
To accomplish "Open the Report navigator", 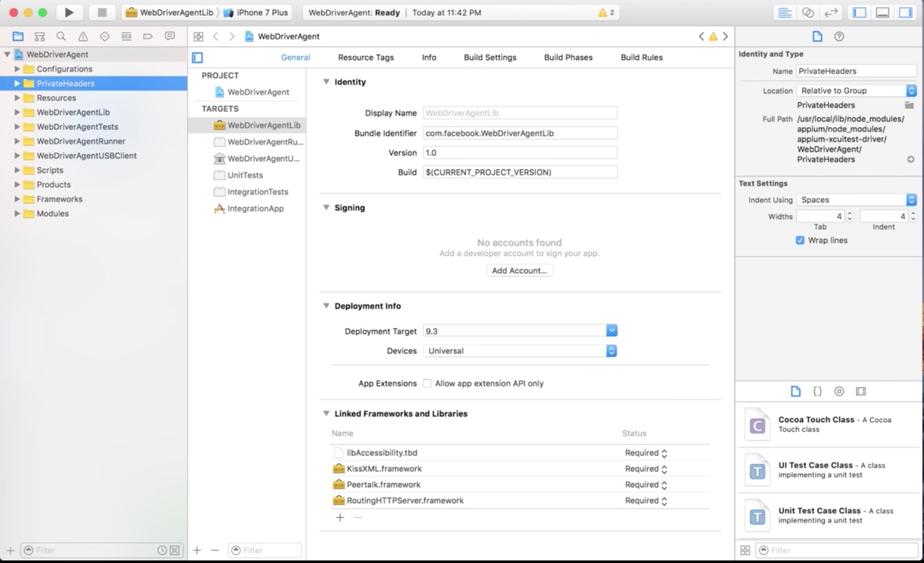I will tap(169, 36).
